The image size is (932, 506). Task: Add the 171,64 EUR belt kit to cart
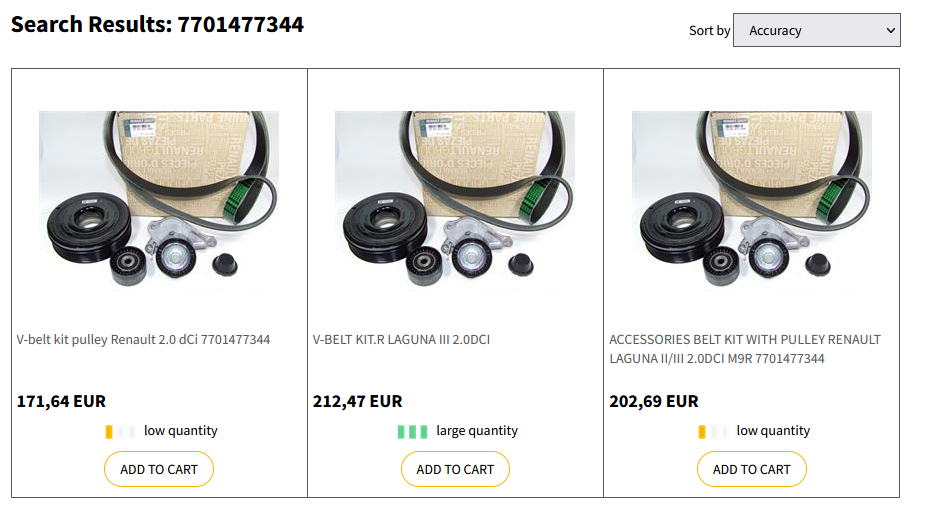[159, 469]
